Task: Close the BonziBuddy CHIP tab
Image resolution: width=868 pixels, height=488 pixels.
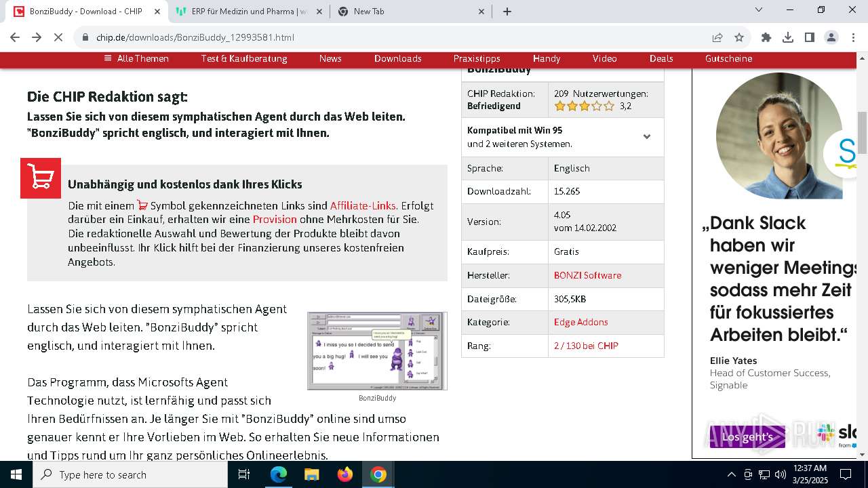Action: (x=157, y=11)
